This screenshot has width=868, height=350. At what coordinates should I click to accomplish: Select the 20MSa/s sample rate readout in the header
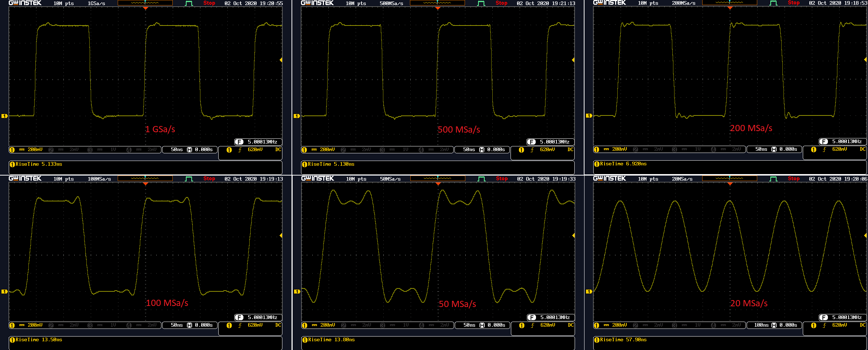tap(682, 179)
